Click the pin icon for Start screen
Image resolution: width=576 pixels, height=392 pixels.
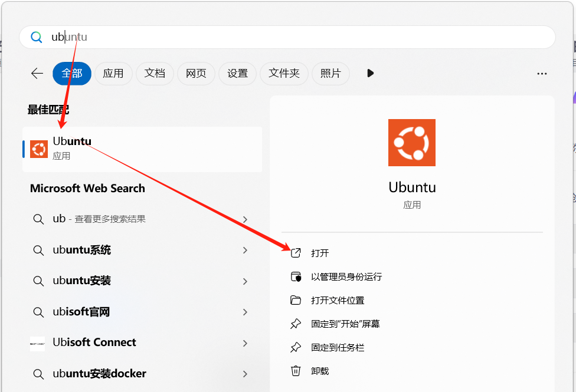(296, 324)
